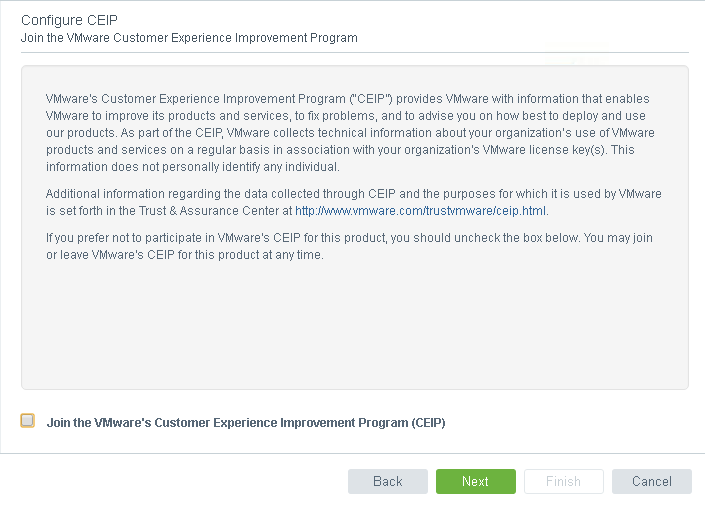
Task: Click the disabled Finish button
Action: pos(563,481)
